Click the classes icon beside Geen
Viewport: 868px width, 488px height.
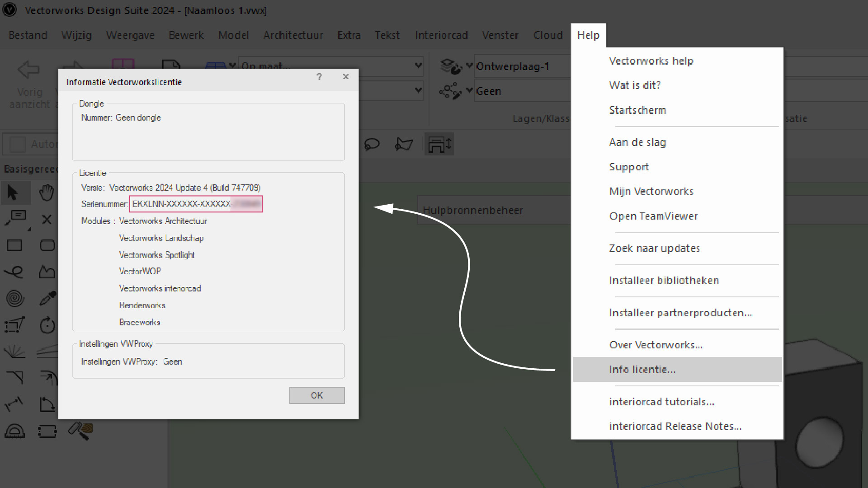click(450, 91)
